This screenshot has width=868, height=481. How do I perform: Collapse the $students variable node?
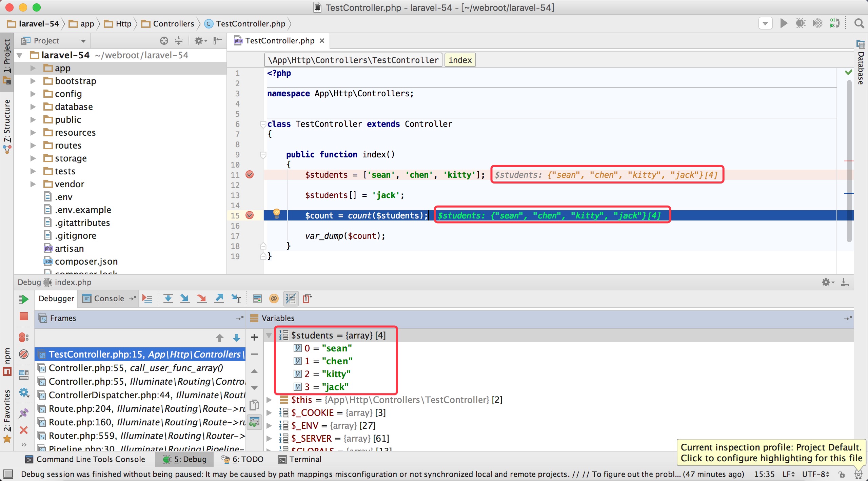tap(269, 336)
